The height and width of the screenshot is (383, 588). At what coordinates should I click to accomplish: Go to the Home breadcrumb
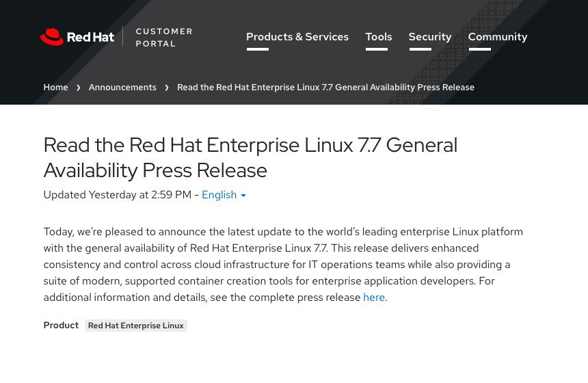tap(55, 88)
